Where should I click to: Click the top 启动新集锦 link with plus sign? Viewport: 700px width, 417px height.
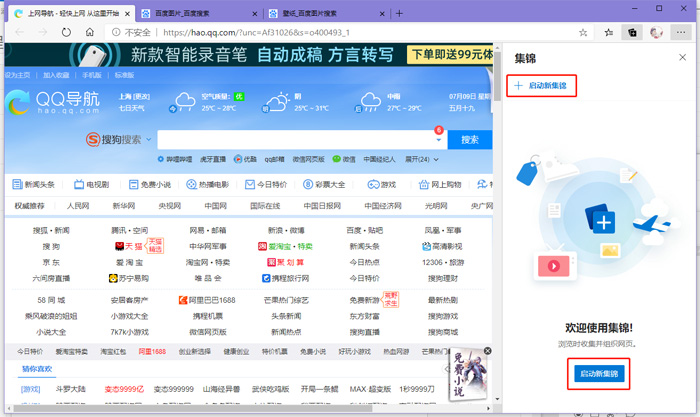(541, 85)
